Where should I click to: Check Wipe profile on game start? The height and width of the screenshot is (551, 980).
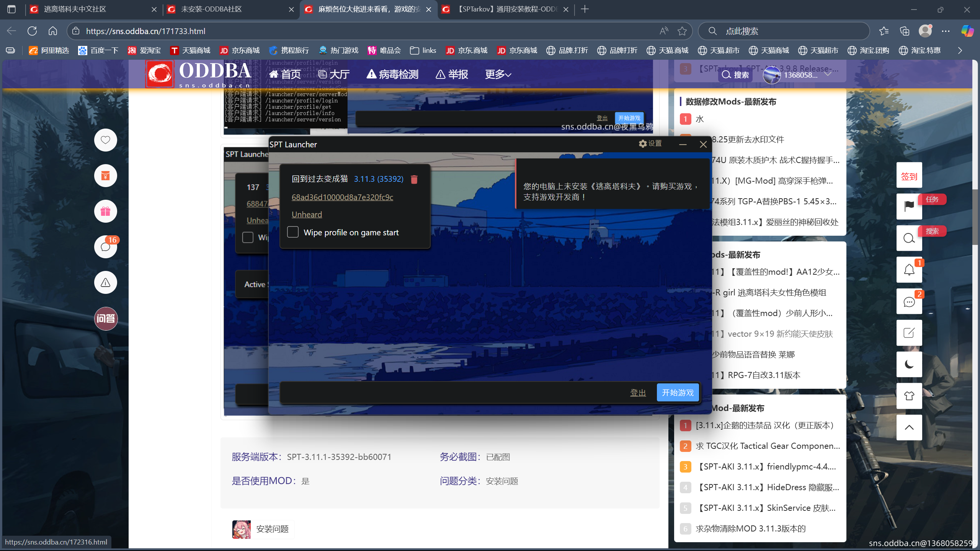293,232
